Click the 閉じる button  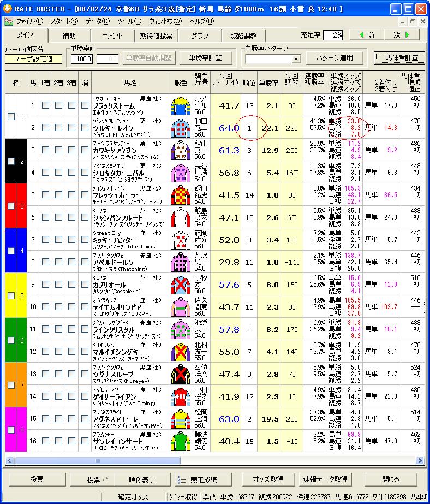pyautogui.click(x=391, y=479)
